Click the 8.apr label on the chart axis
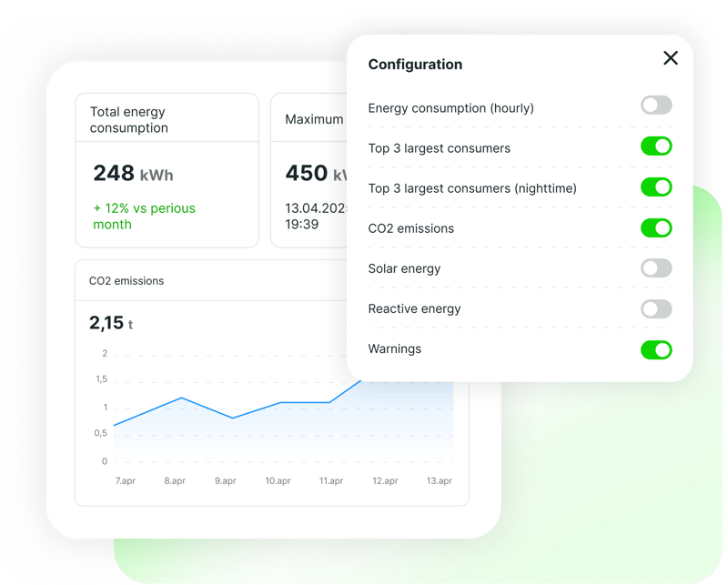This screenshot has width=728, height=585. click(x=175, y=480)
